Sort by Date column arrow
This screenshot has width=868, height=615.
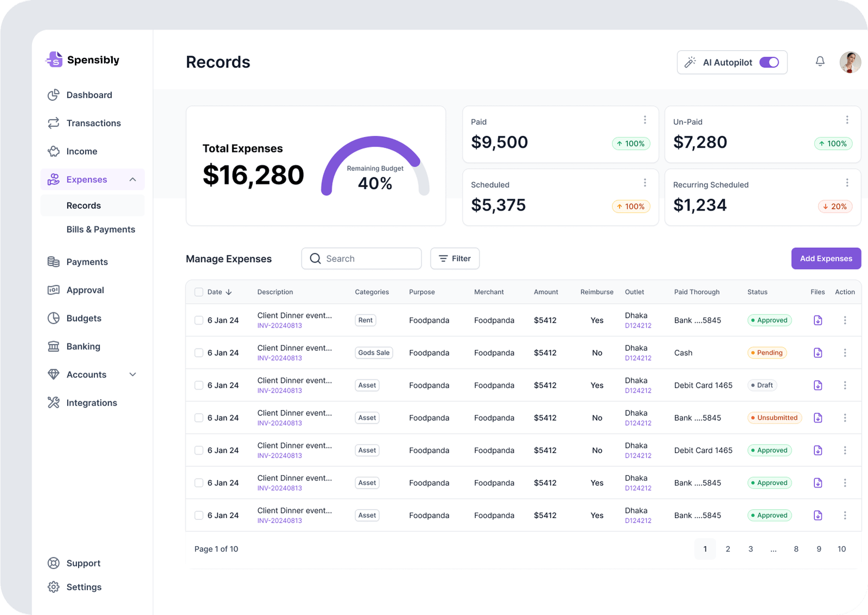[229, 292]
